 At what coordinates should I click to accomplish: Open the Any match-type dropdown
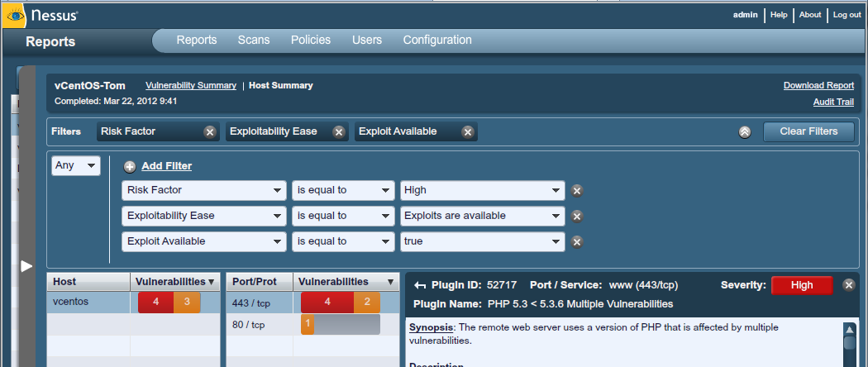click(76, 165)
